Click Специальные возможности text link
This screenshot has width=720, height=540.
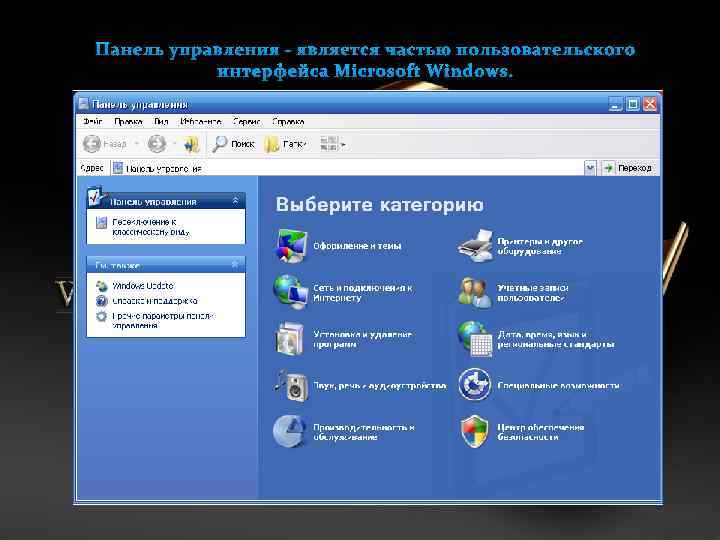tap(558, 385)
